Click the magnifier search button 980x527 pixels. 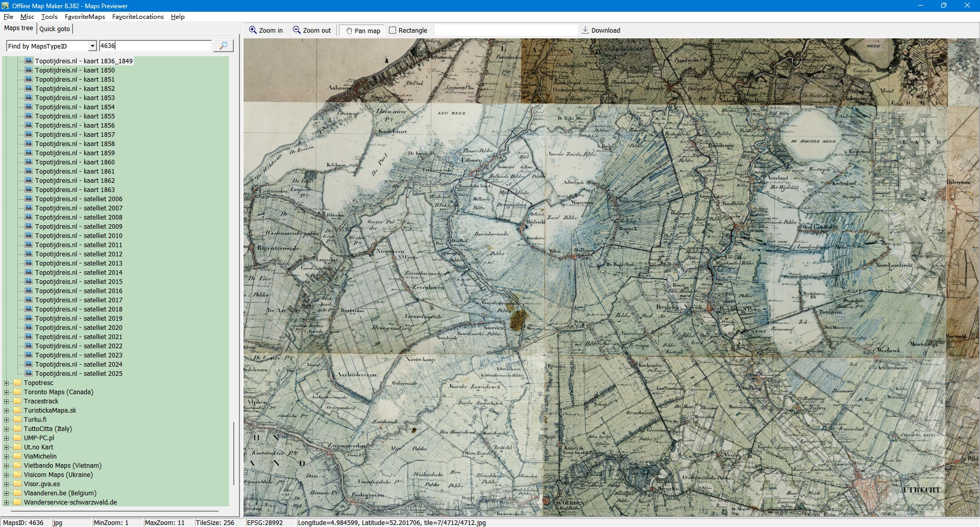coord(223,46)
